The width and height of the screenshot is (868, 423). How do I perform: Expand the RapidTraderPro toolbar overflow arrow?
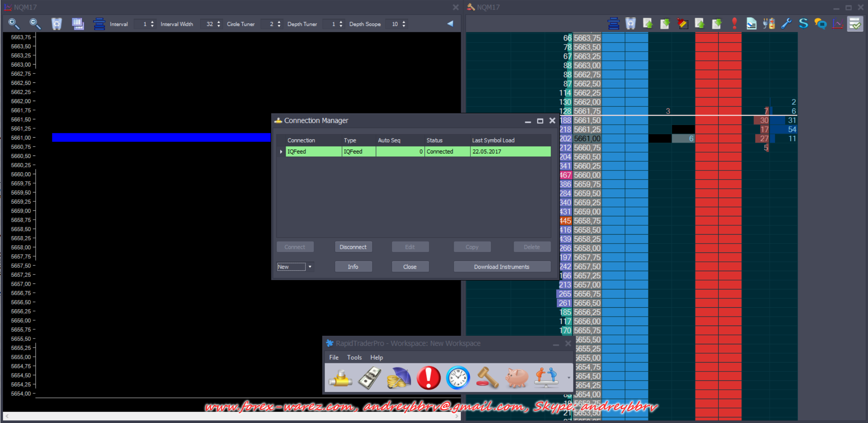coord(569,378)
